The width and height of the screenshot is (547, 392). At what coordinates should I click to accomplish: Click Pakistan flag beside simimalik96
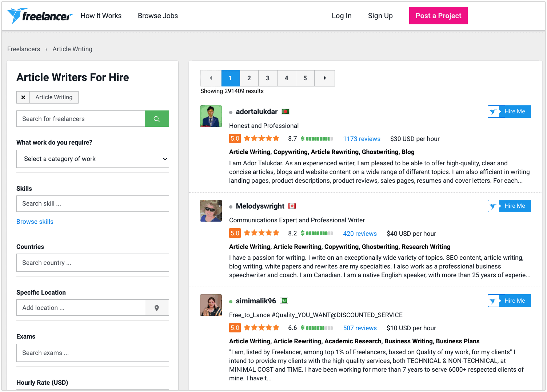click(x=284, y=301)
